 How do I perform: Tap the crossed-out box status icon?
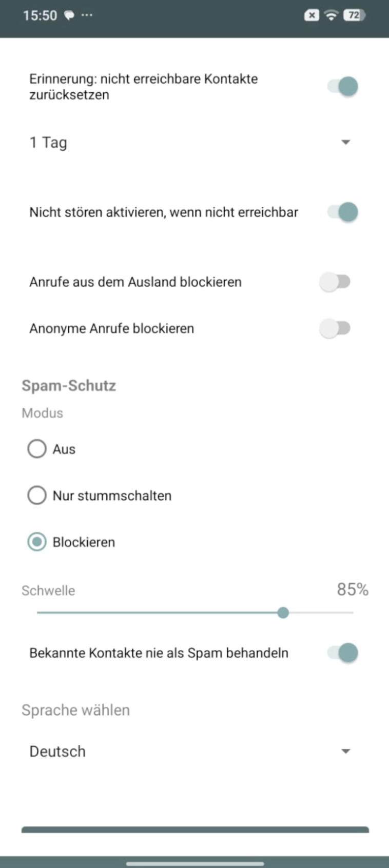pyautogui.click(x=312, y=15)
